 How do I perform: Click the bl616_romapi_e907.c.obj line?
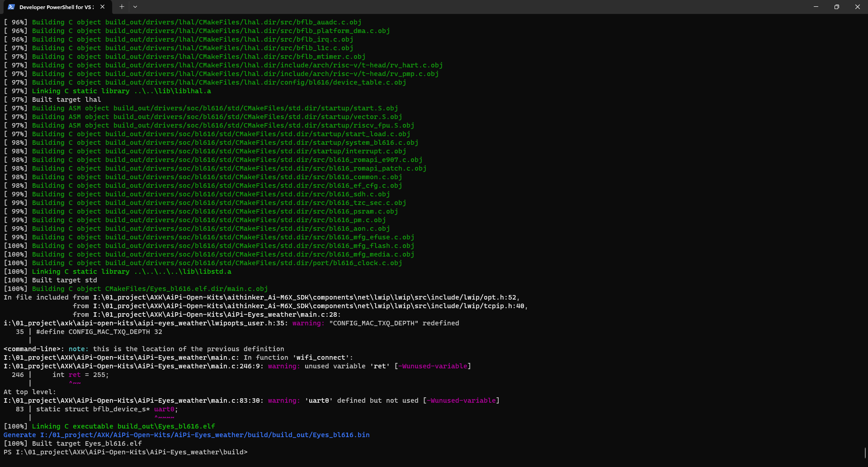tap(213, 160)
